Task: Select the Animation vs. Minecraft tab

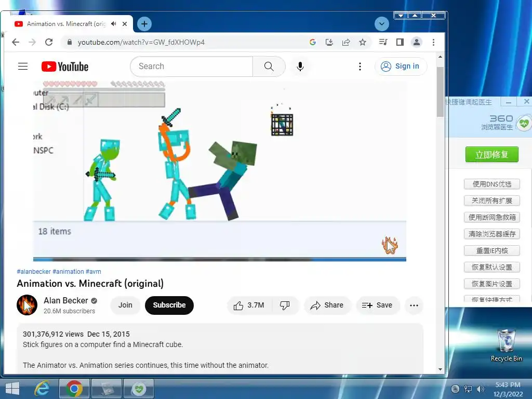Action: point(66,24)
